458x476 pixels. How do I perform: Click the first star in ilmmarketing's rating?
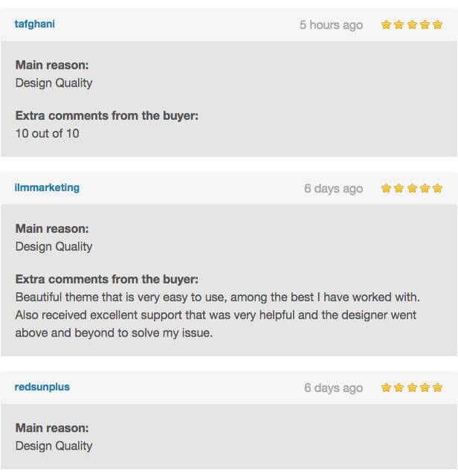[x=387, y=188]
